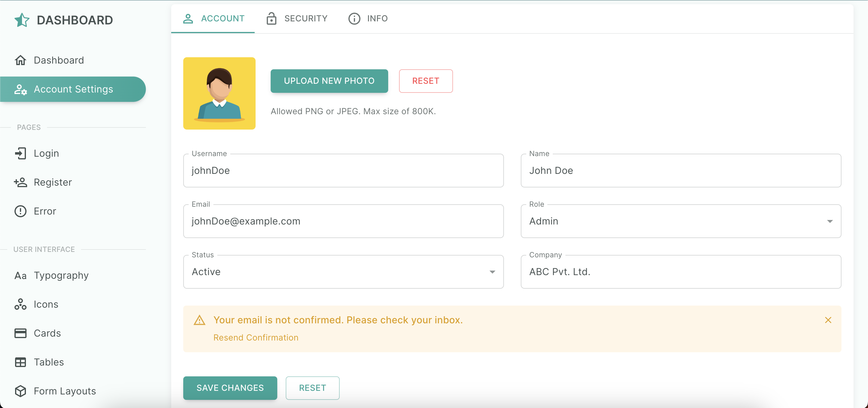
Task: Click the Icons hub icon
Action: 20,304
